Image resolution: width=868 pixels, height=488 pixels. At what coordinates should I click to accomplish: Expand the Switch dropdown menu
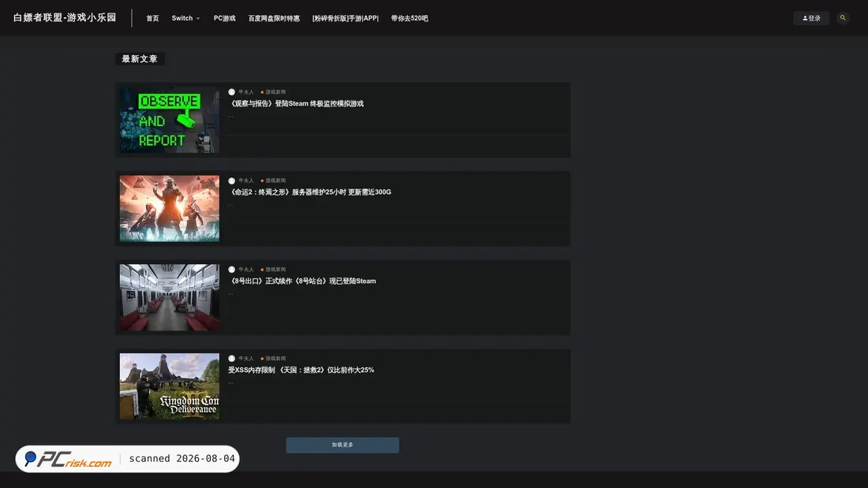pos(185,18)
